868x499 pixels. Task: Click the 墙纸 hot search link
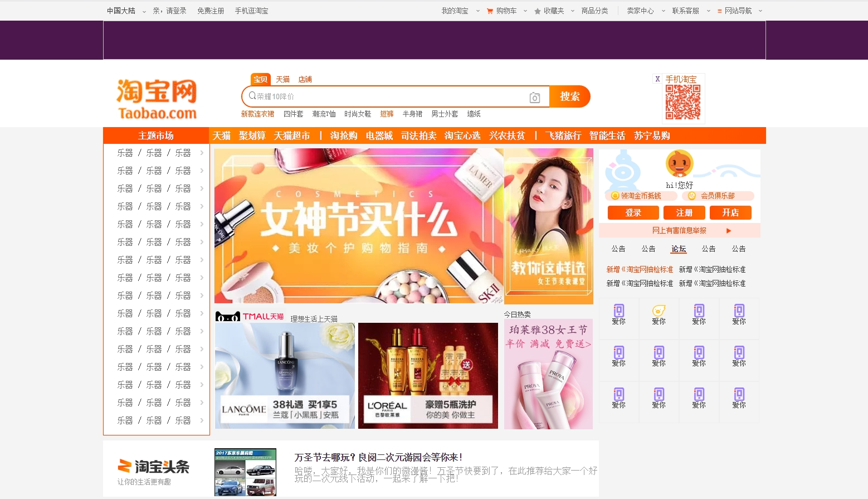(x=474, y=114)
